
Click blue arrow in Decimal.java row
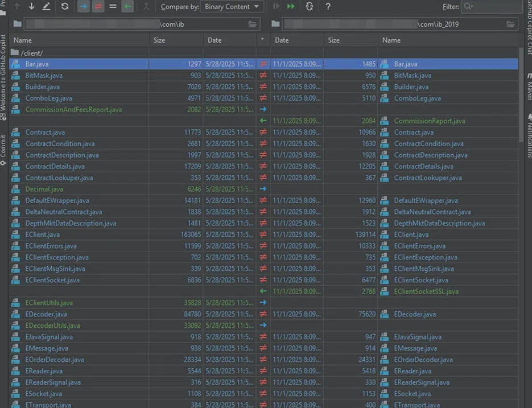coord(263,189)
